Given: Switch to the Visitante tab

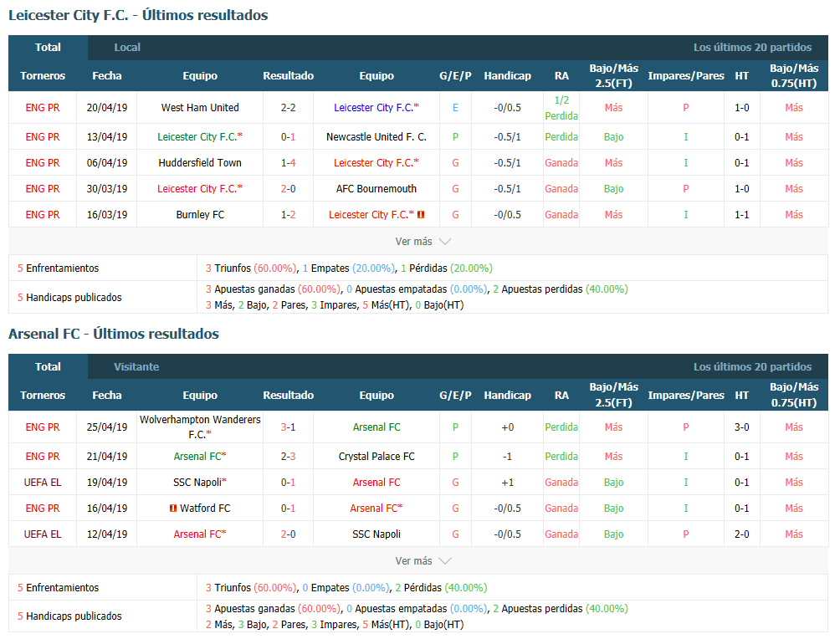Looking at the screenshot, I should pos(136,367).
